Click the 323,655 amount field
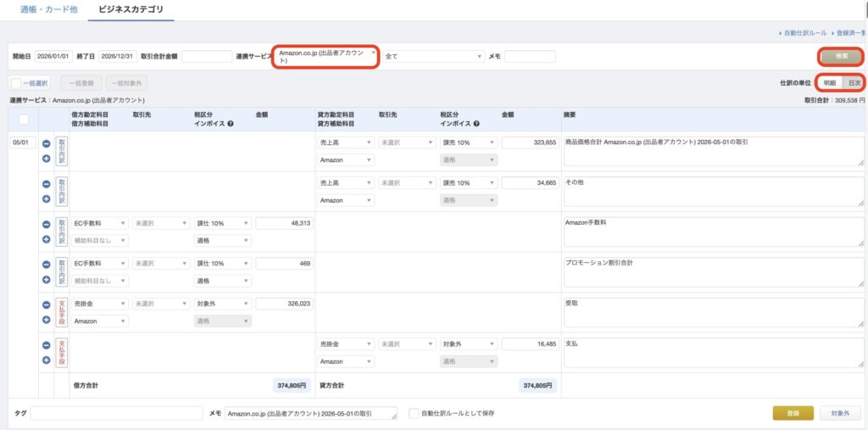This screenshot has width=868, height=430. tap(531, 143)
